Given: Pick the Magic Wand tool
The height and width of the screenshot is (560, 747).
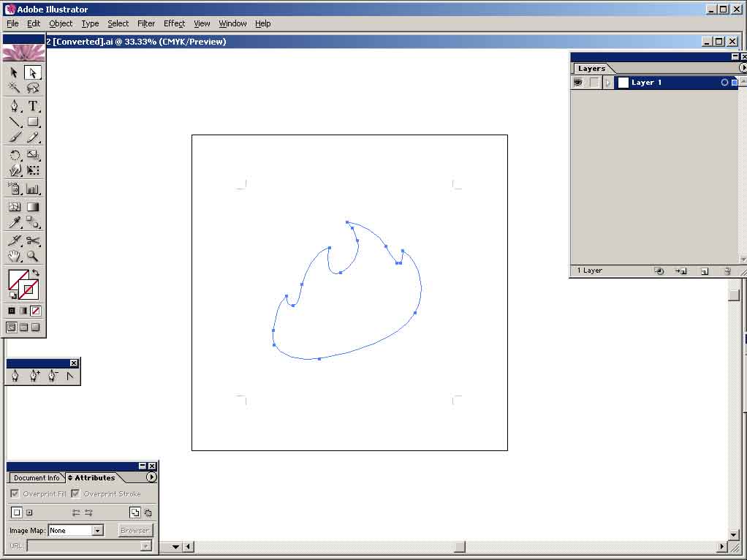Looking at the screenshot, I should coord(14,88).
